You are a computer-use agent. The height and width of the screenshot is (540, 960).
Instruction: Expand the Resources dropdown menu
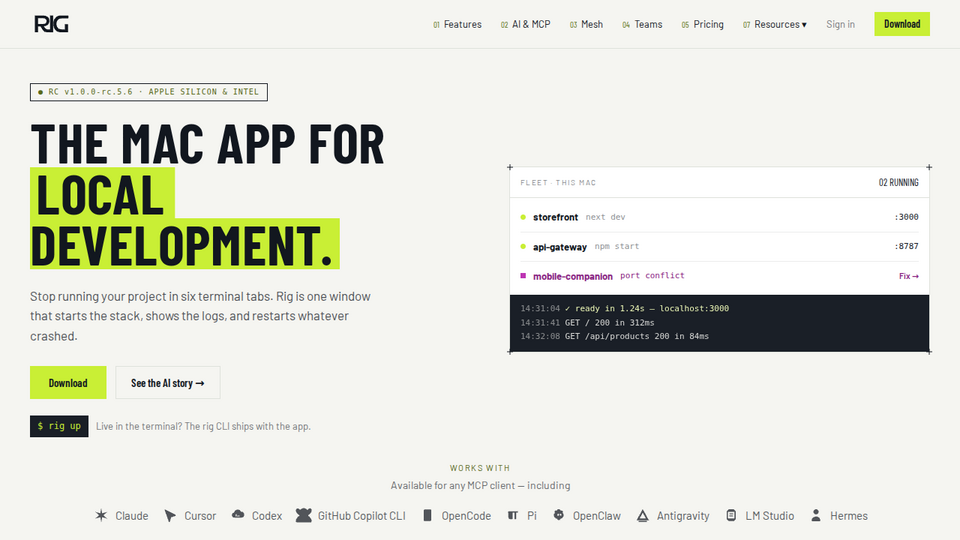tap(774, 24)
